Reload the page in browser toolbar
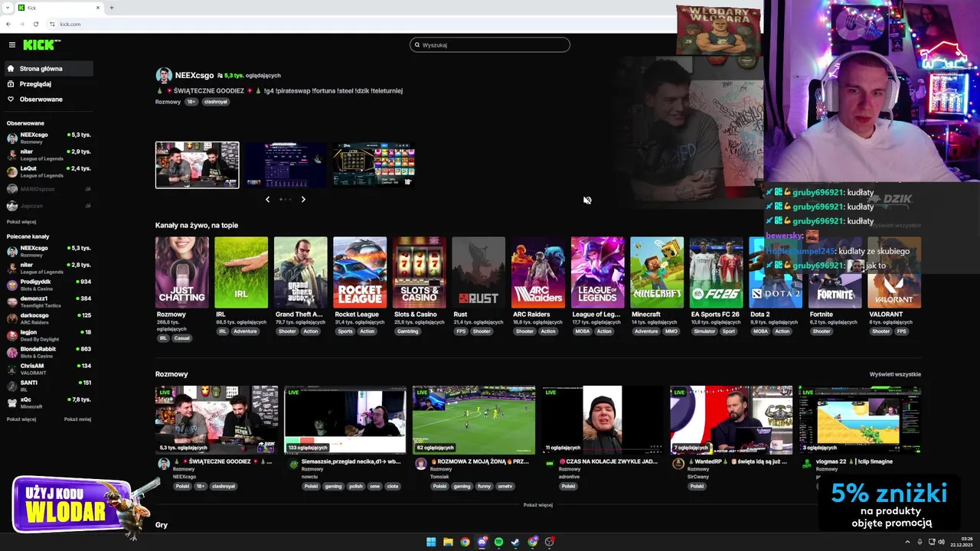Viewport: 980px width, 551px height. [x=35, y=24]
